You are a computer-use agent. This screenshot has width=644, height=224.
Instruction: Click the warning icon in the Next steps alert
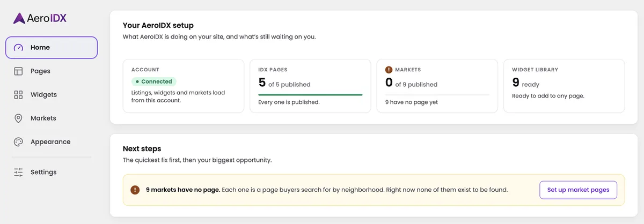point(135,190)
